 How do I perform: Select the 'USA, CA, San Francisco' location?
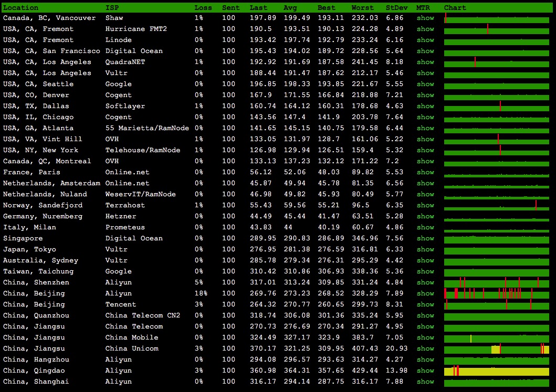51,51
